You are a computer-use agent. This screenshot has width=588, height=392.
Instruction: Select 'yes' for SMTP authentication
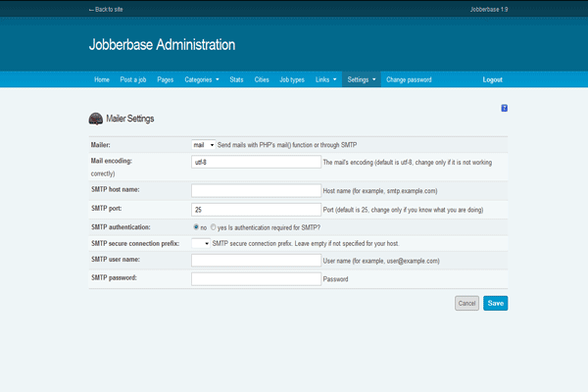point(214,225)
